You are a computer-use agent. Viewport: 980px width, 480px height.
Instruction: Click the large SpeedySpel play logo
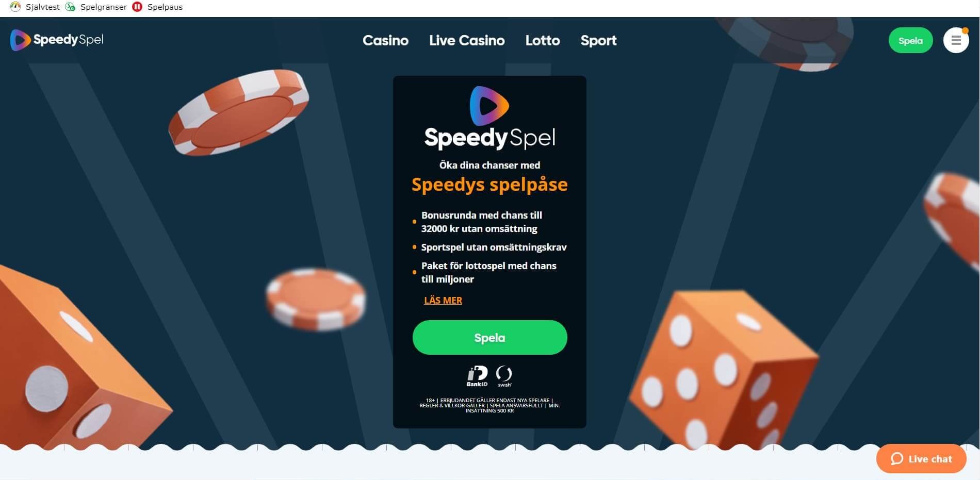489,106
